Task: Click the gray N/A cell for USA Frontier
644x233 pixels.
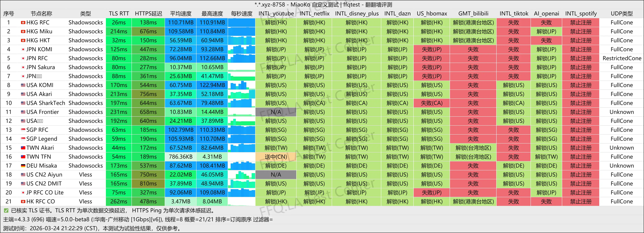Action: (276, 112)
